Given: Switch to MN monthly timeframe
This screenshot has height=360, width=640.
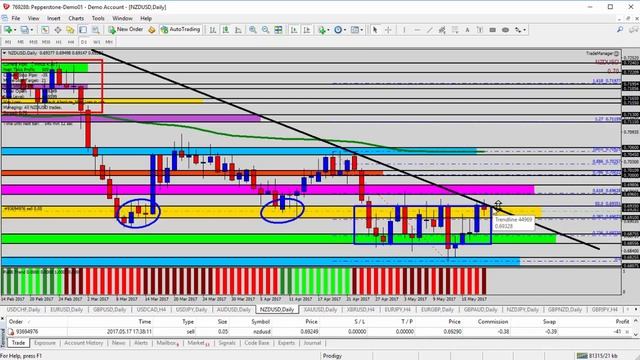Looking at the screenshot, I should click(109, 42).
